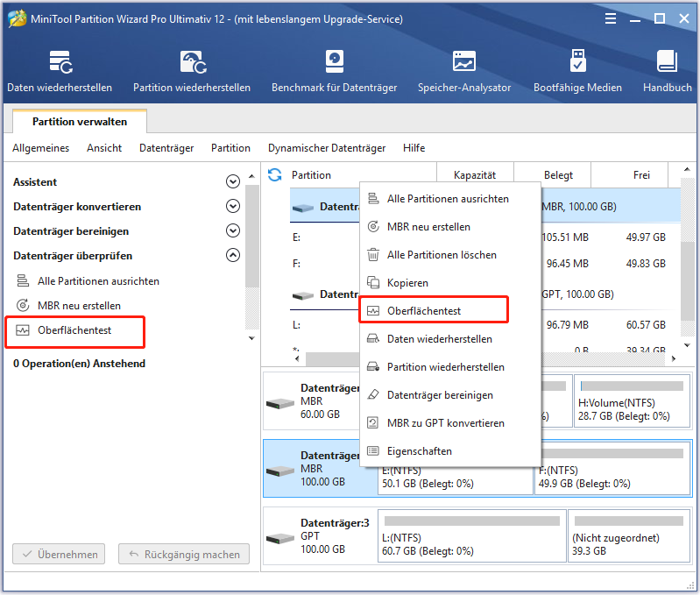Image resolution: width=700 pixels, height=595 pixels.
Task: Click Daten wiederherstellen icon in context menu
Action: coord(373,339)
